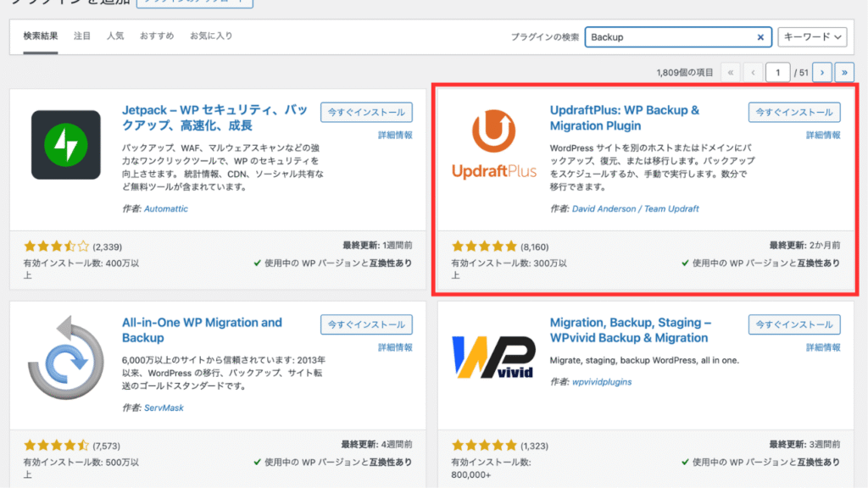Switch to the 人気 tab
This screenshot has width=868, height=488.
pyautogui.click(x=115, y=36)
